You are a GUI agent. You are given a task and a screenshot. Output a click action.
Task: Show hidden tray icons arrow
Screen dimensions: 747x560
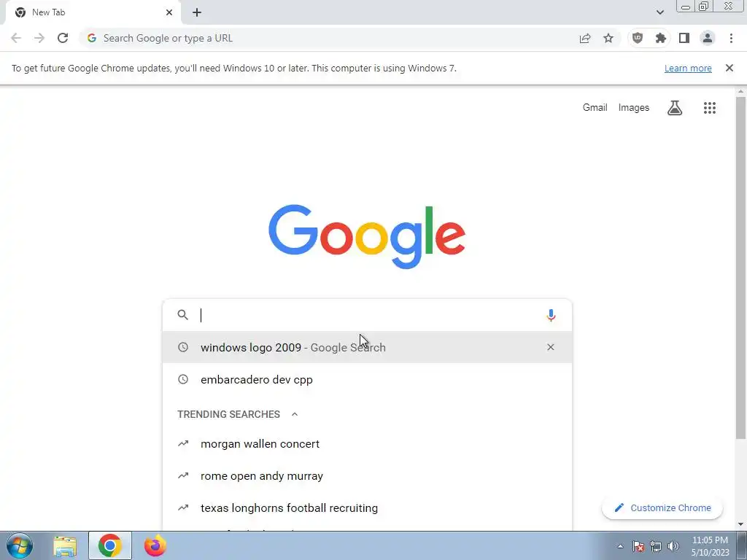coord(620,546)
